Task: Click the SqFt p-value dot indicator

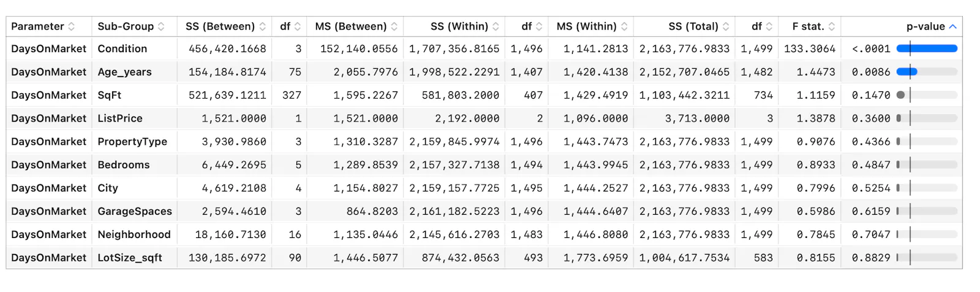Action: tap(900, 95)
